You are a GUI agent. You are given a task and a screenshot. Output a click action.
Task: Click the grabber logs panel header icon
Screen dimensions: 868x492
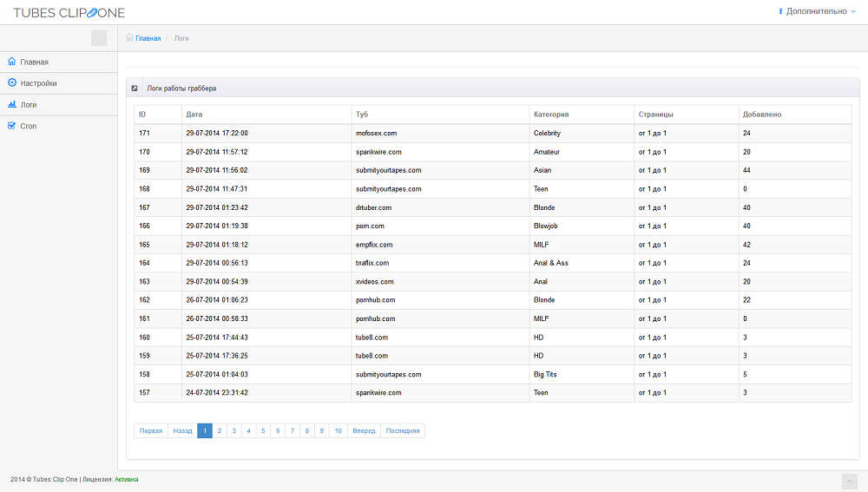135,88
